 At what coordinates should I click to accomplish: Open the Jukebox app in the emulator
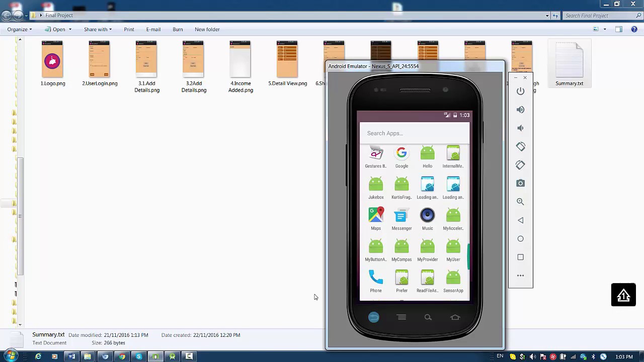[x=376, y=188]
